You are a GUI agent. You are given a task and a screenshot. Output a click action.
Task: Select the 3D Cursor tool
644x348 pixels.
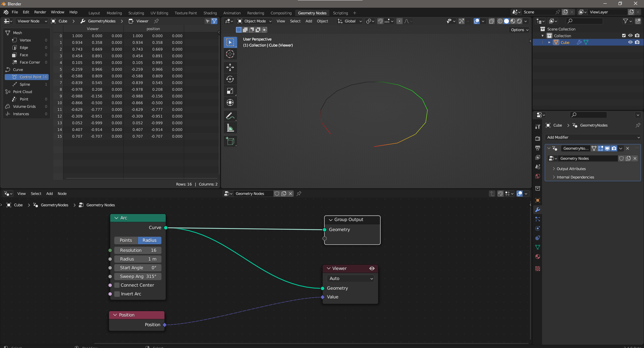(230, 54)
